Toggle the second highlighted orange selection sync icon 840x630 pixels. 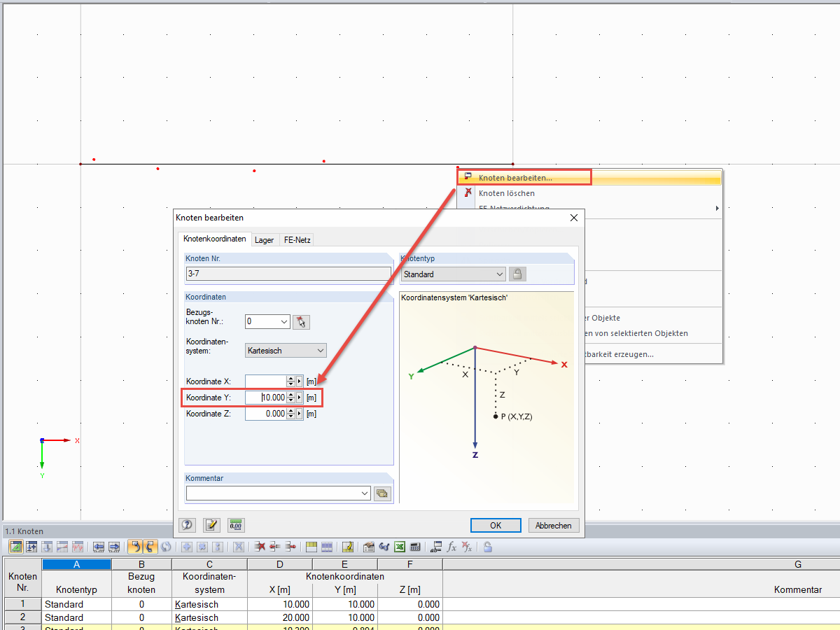pos(150,547)
